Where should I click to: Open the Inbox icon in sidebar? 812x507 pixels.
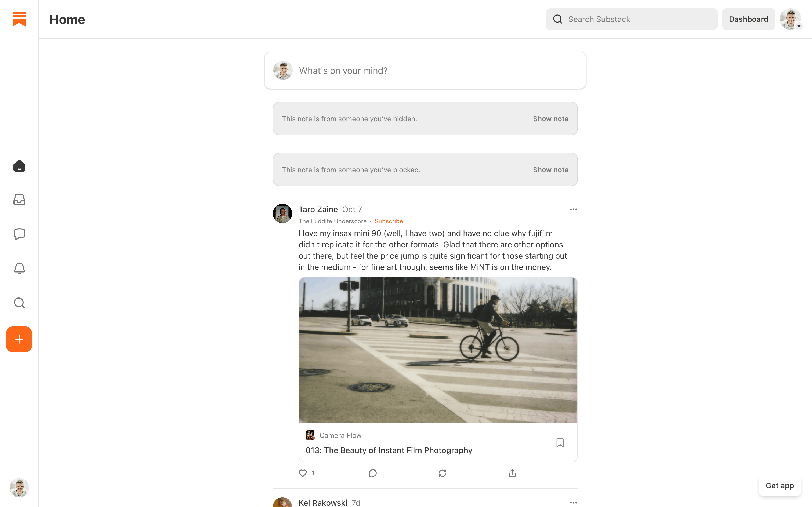[19, 200]
